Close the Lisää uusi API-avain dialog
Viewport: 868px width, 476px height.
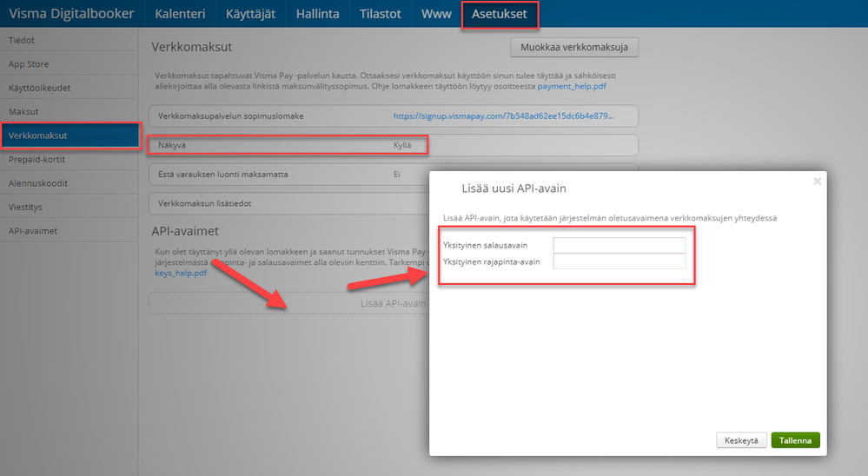click(x=817, y=181)
